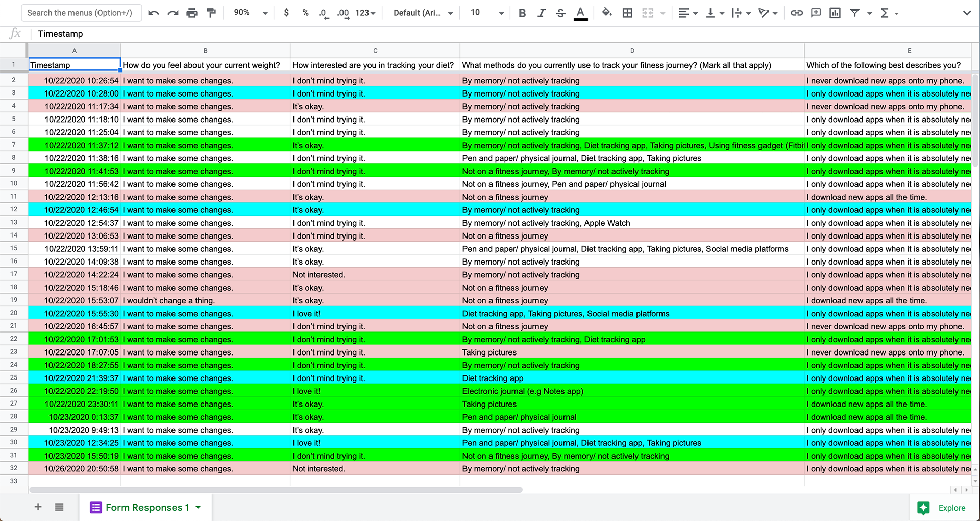Open more number formats 123 menu
980x521 pixels.
[365, 13]
